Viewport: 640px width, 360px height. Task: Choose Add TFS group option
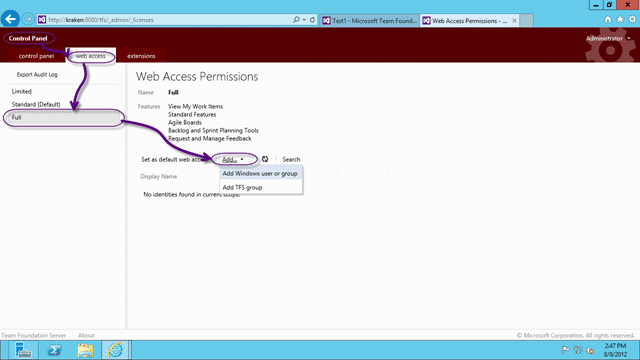pyautogui.click(x=242, y=187)
